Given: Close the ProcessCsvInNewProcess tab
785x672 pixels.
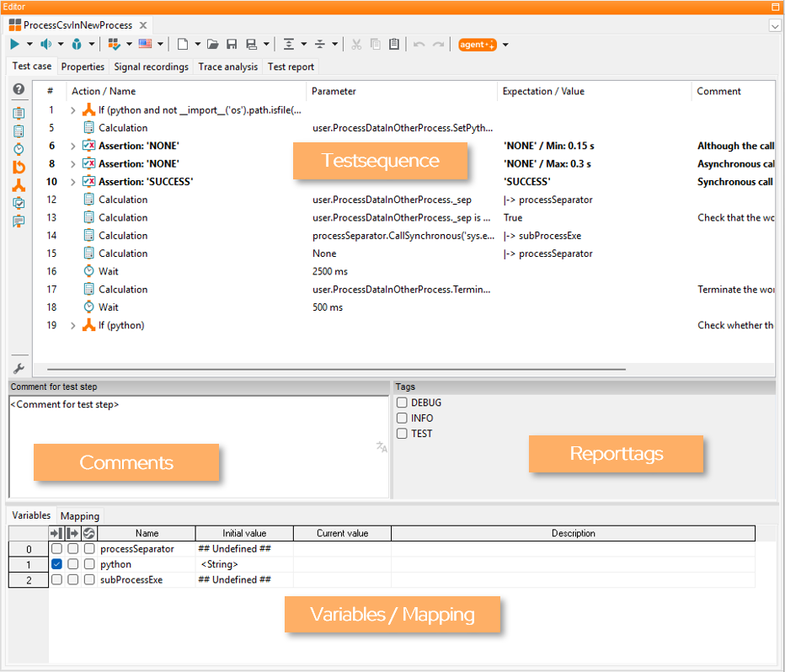Looking at the screenshot, I should tap(143, 25).
